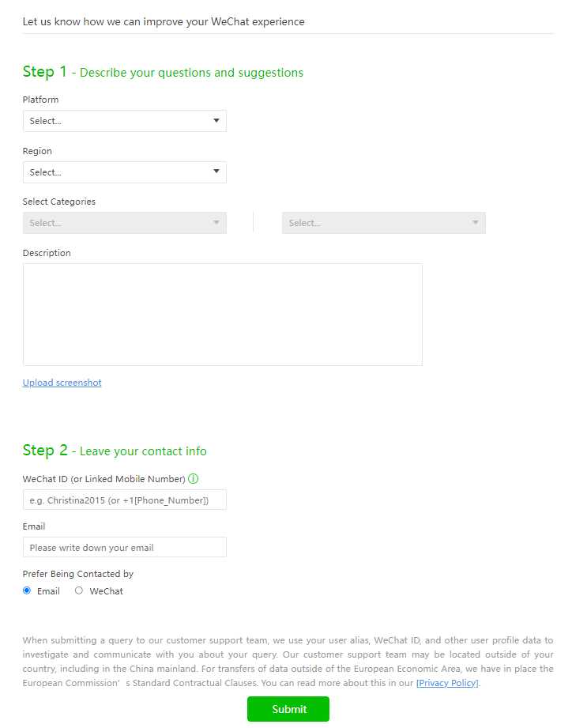572x728 pixels.
Task: Click the green Submit button
Action: pos(288,709)
